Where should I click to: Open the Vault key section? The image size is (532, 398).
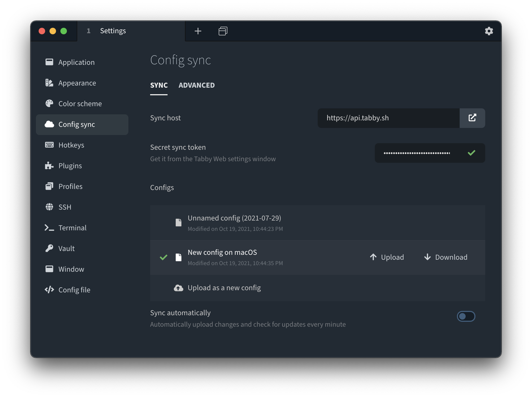tap(66, 249)
